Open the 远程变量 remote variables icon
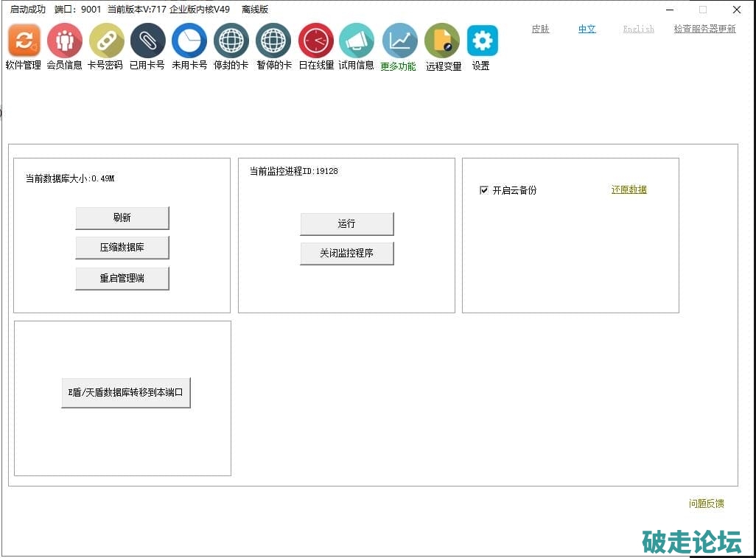Viewport: 756px width, 558px height. pyautogui.click(x=442, y=41)
